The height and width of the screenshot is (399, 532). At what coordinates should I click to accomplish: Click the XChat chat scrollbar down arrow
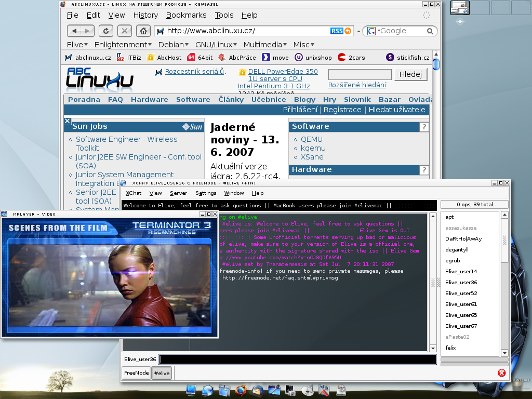433,348
